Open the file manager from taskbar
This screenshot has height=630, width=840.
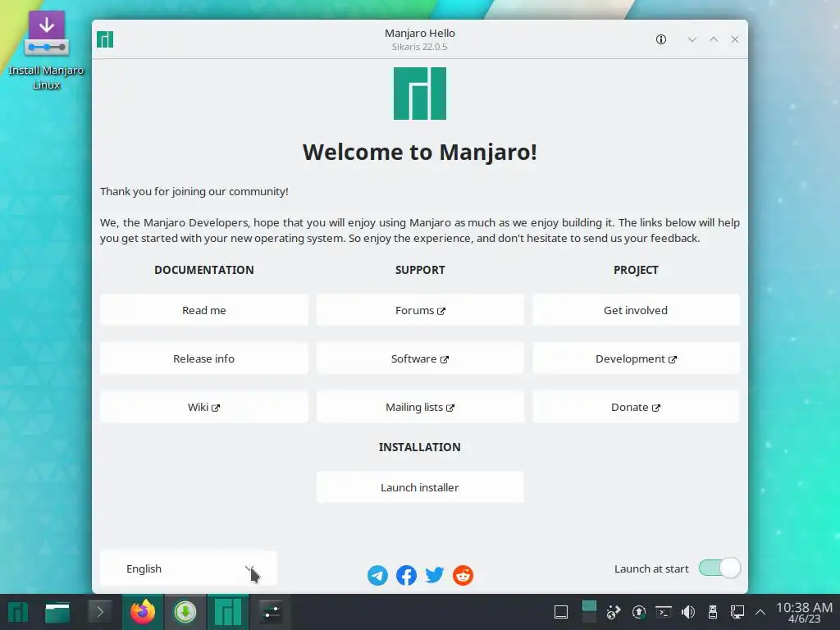pos(57,612)
